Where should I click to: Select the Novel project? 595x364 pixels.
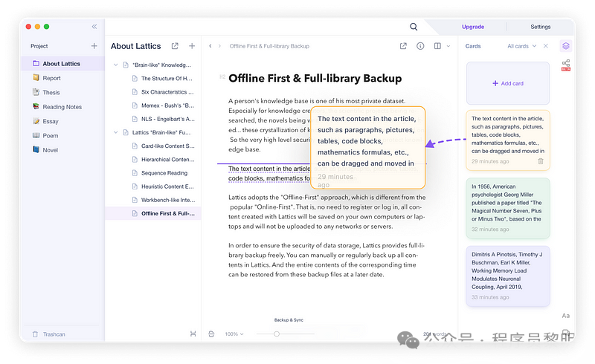63,150
